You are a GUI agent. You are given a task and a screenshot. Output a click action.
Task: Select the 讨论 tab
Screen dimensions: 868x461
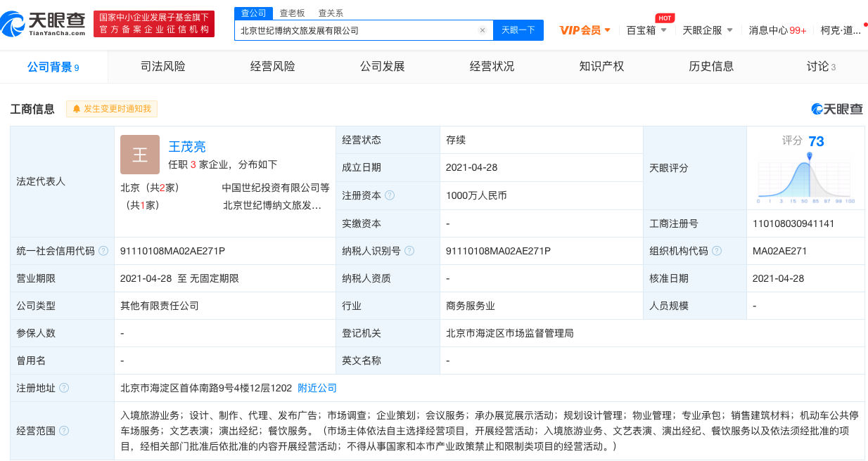point(821,67)
